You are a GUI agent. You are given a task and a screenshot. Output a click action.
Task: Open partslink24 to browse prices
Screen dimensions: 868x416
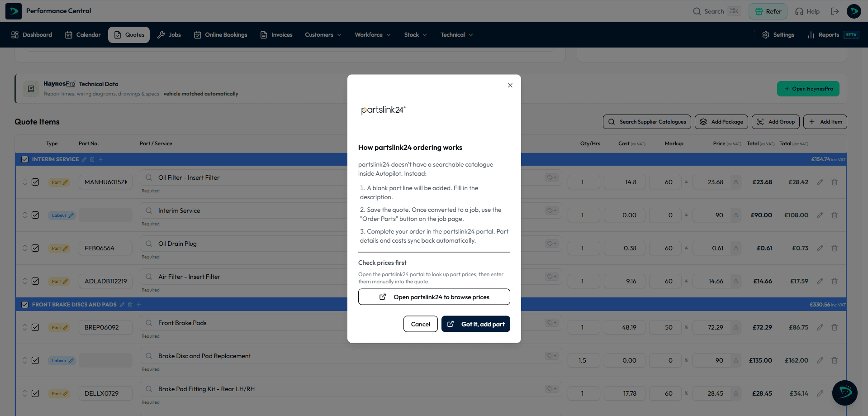tap(434, 297)
